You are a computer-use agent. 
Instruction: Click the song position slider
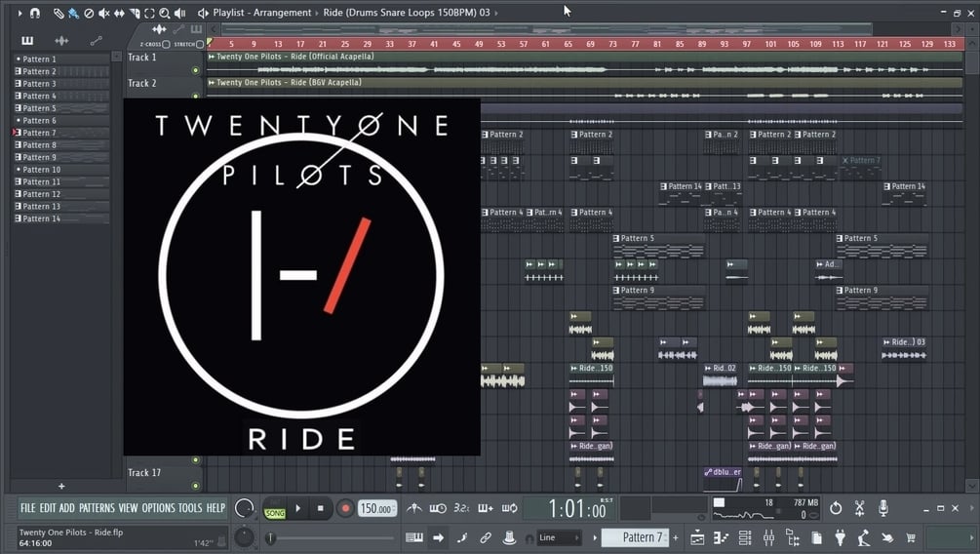(332, 537)
